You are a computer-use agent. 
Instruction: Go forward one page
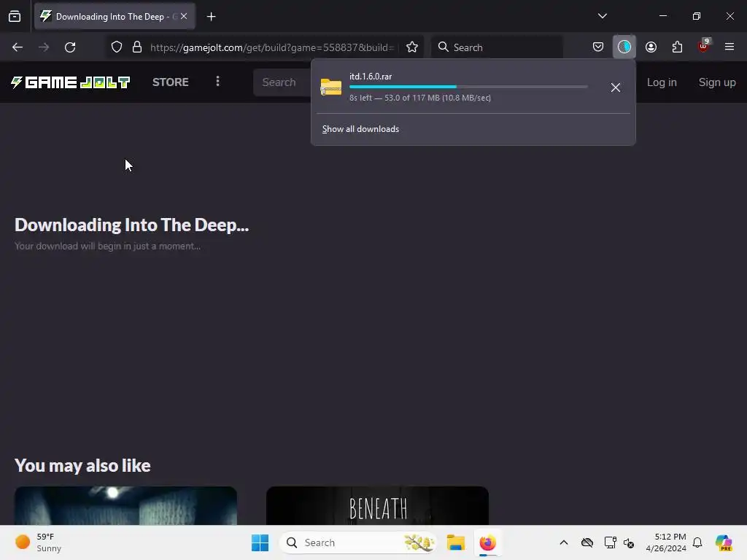[44, 47]
